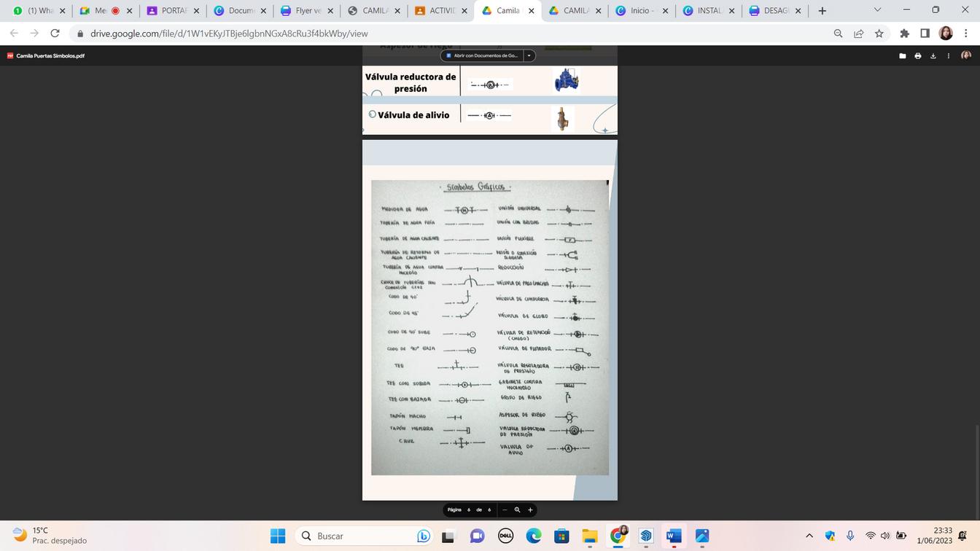This screenshot has width=980, height=551.
Task: Open Chrome's zoom magnifier in the address bar
Action: [839, 34]
